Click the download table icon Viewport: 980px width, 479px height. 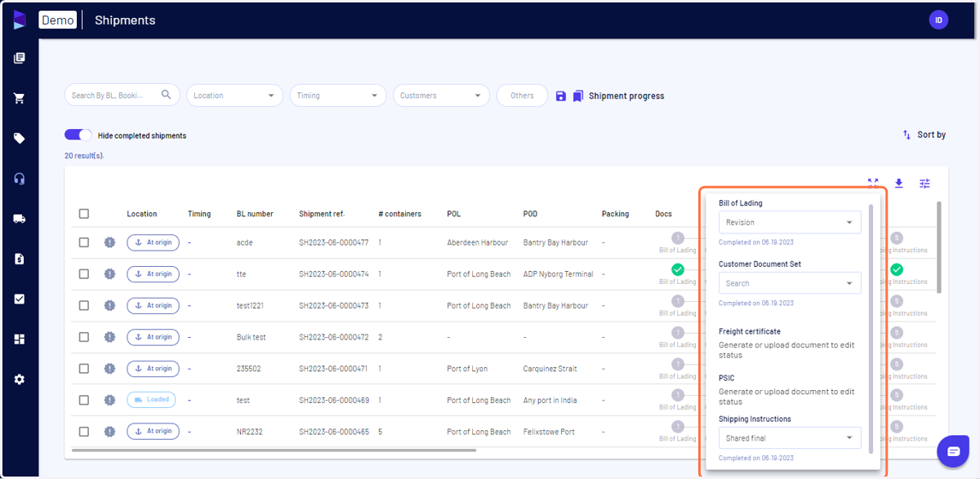pos(898,184)
